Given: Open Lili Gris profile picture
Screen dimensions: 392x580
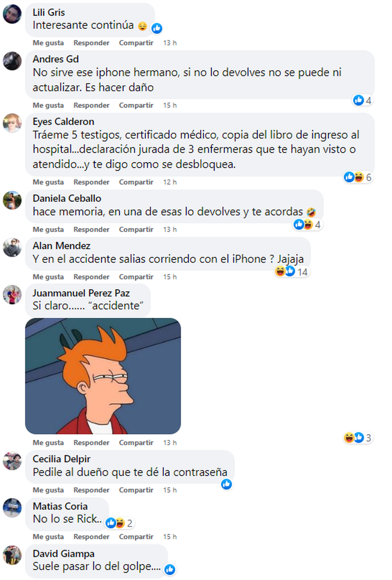Looking at the screenshot, I should [x=12, y=14].
